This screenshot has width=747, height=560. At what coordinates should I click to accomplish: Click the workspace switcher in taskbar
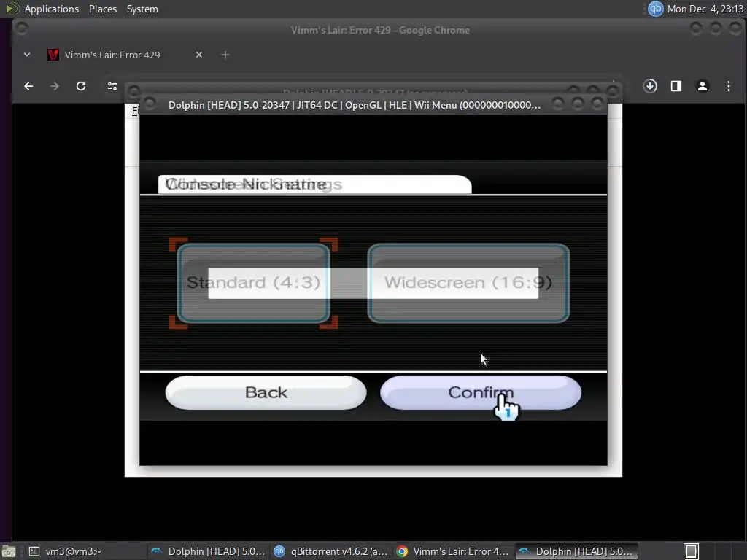(691, 551)
